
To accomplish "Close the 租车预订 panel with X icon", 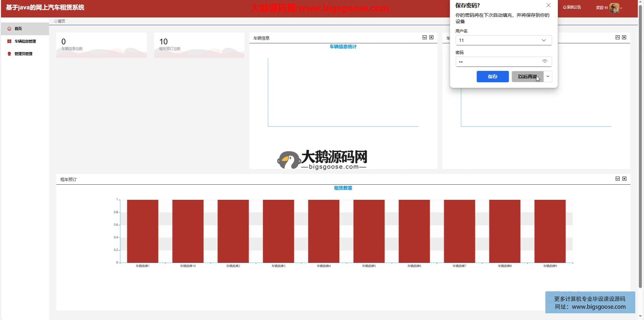I will tap(625, 179).
